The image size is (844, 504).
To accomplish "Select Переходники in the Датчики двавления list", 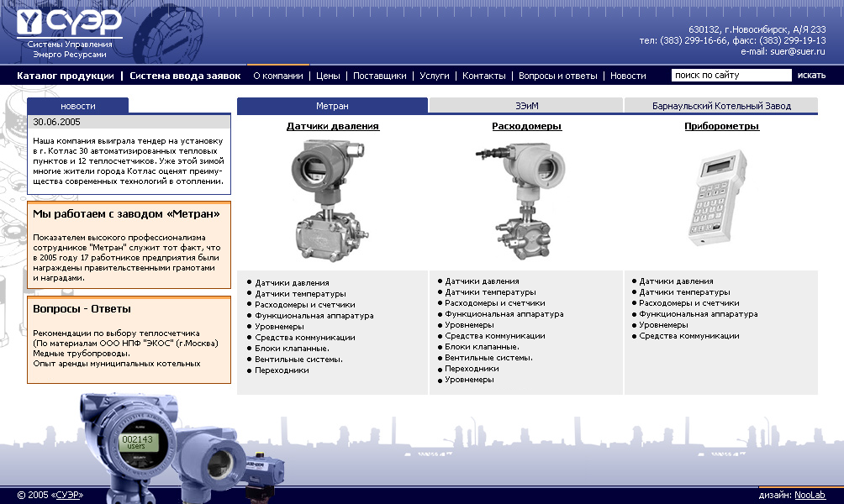I will [282, 370].
